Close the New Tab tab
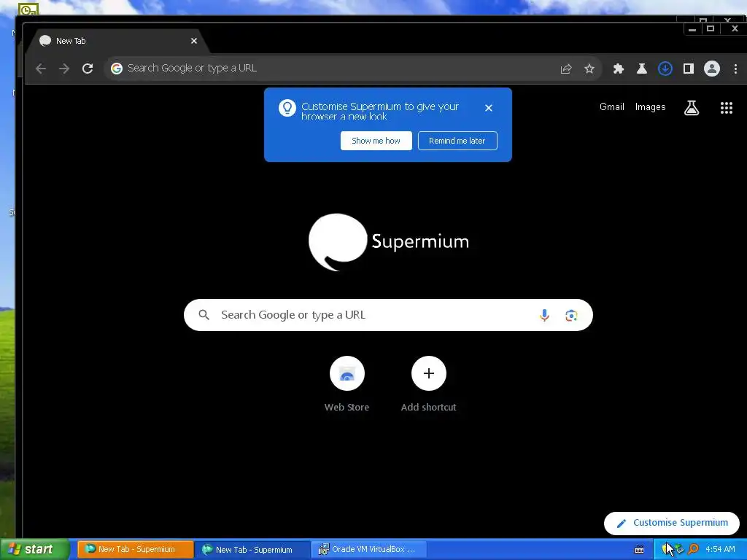This screenshot has width=747, height=560. [x=194, y=41]
